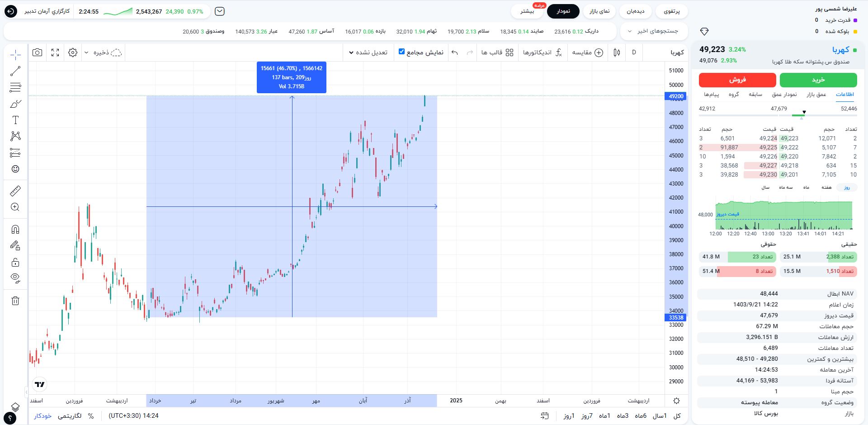
Task: Select the ruler measure tool
Action: click(x=15, y=191)
